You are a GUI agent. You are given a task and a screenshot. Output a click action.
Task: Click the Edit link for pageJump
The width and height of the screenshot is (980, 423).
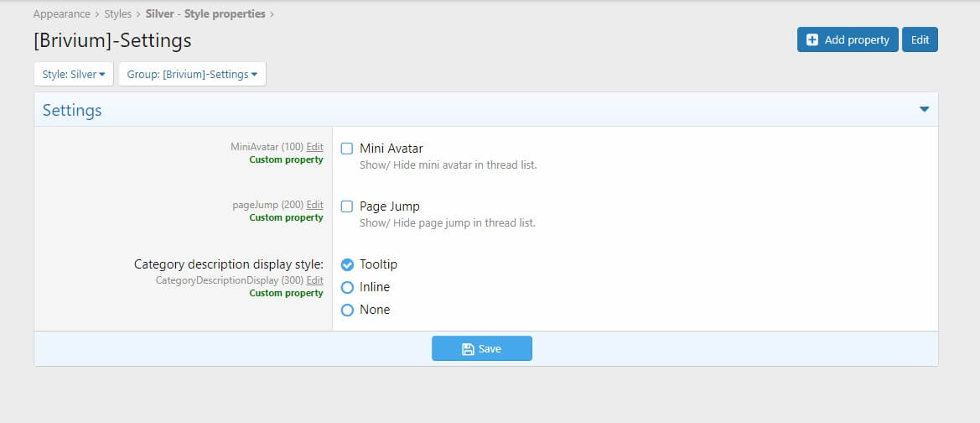[x=314, y=205]
